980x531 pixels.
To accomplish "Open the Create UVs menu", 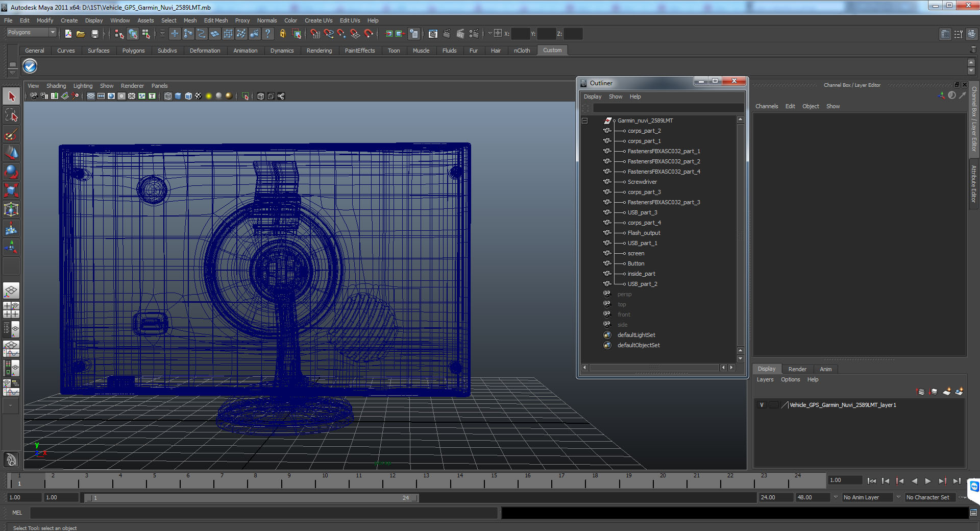I will pyautogui.click(x=318, y=20).
